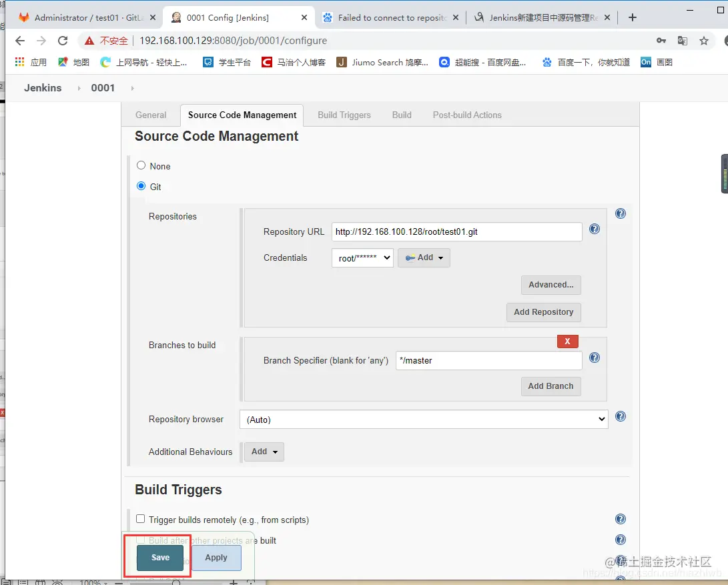
Task: Go to Jenkins home breadcrumb link
Action: coord(43,88)
